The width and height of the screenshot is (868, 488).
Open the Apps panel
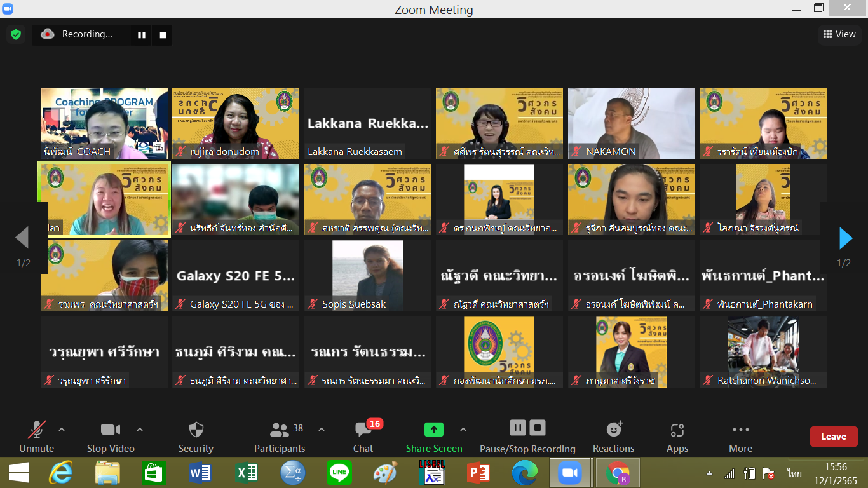click(677, 437)
